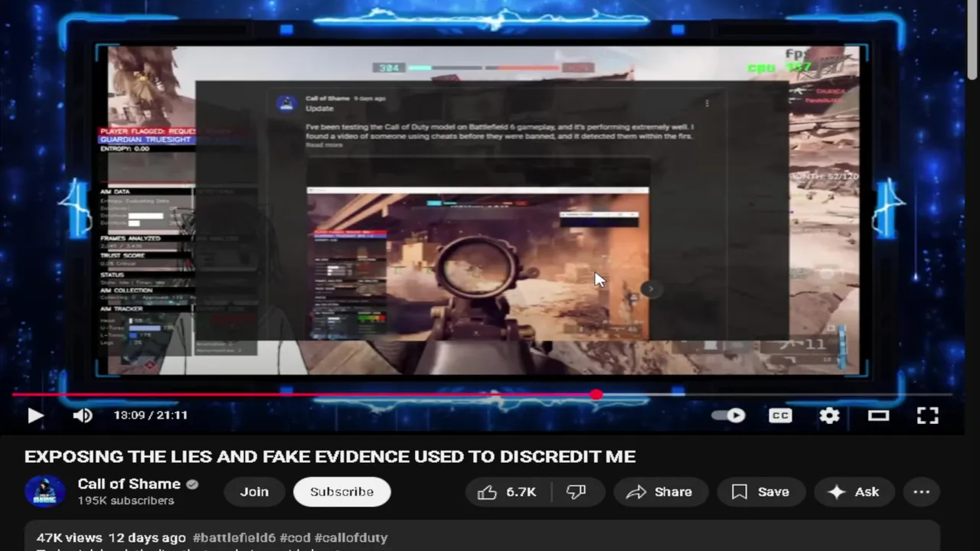Click the next arrow on the post image
Viewport: 980px width, 551px height.
[650, 289]
